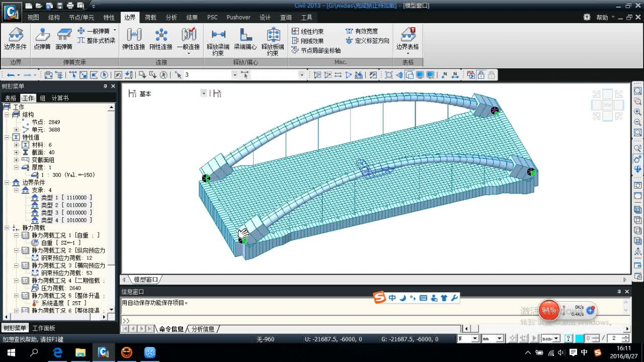Switch to the 荷载 ribbon tab
This screenshot has height=362, width=644.
(150, 17)
